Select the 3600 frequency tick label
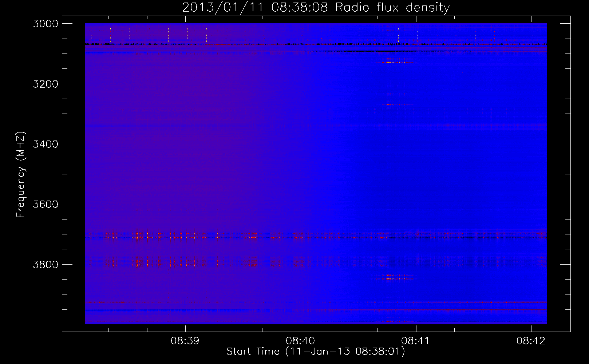Image resolution: width=589 pixels, height=364 pixels. point(46,204)
